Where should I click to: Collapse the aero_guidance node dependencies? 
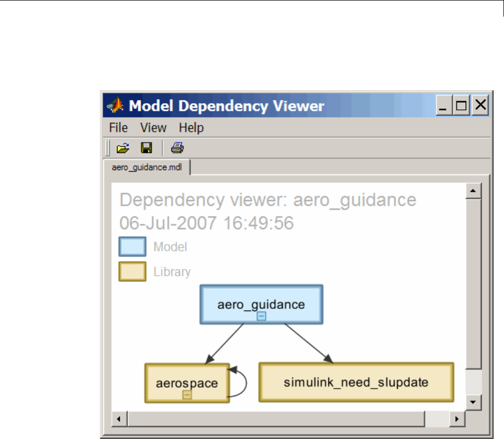261,317
